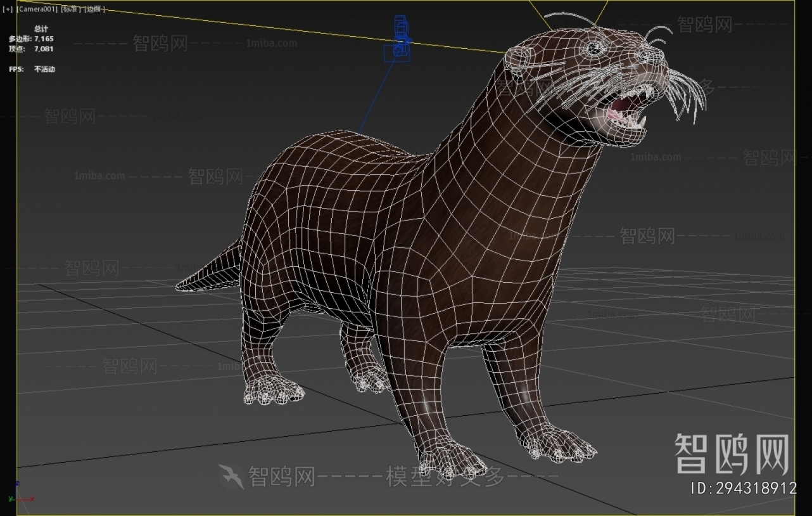Viewport: 812px width, 516px height.
Task: Click the FPS status 不活动
Action: tap(44, 69)
